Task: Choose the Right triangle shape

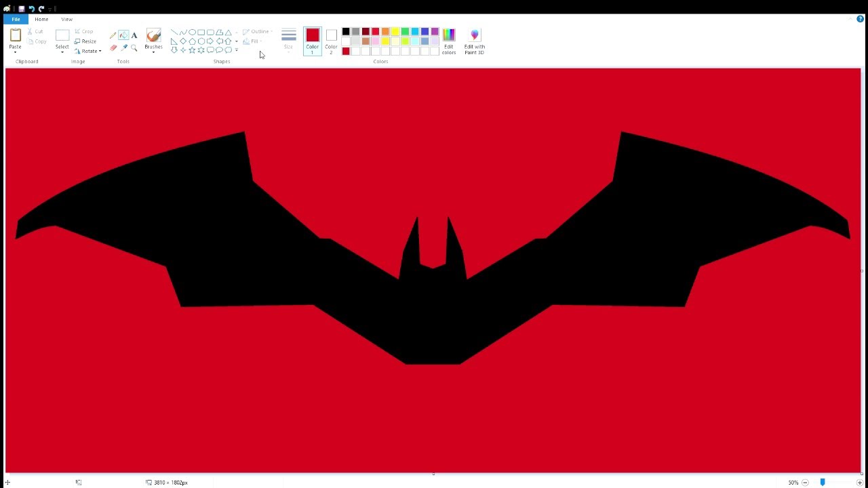Action: [x=174, y=41]
